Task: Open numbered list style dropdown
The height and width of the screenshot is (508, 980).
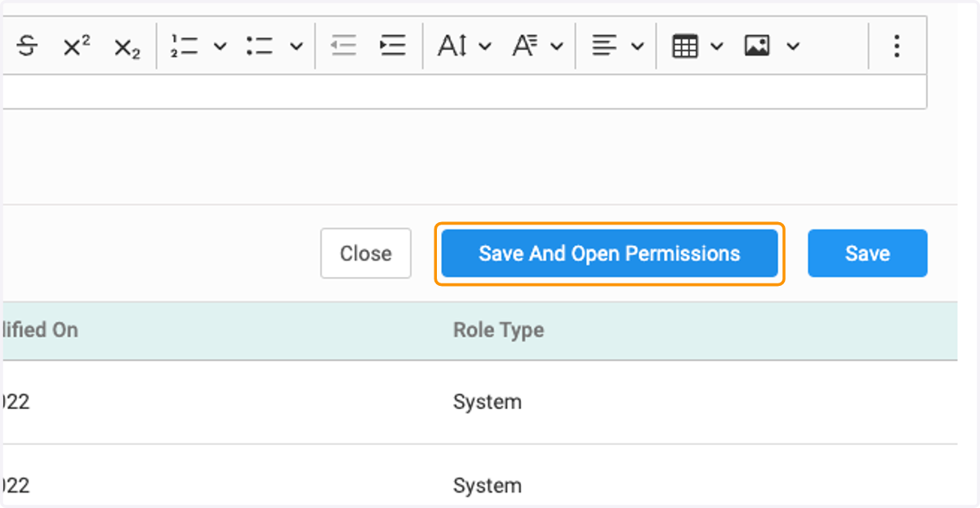Action: 220,47
